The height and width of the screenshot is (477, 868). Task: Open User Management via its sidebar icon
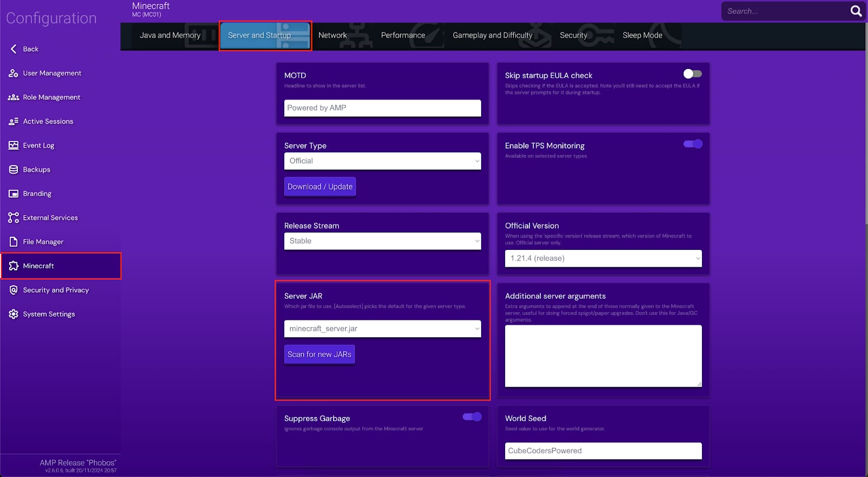(x=14, y=73)
